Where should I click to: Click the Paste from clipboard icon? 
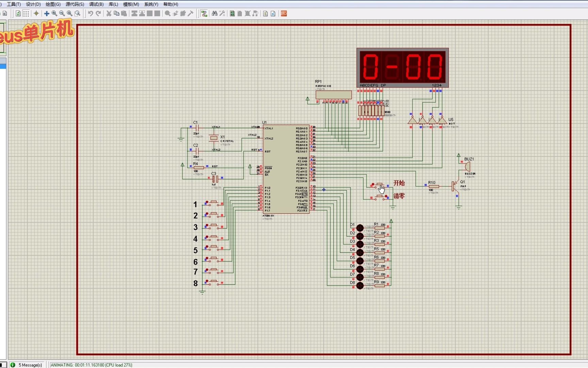[x=124, y=14]
